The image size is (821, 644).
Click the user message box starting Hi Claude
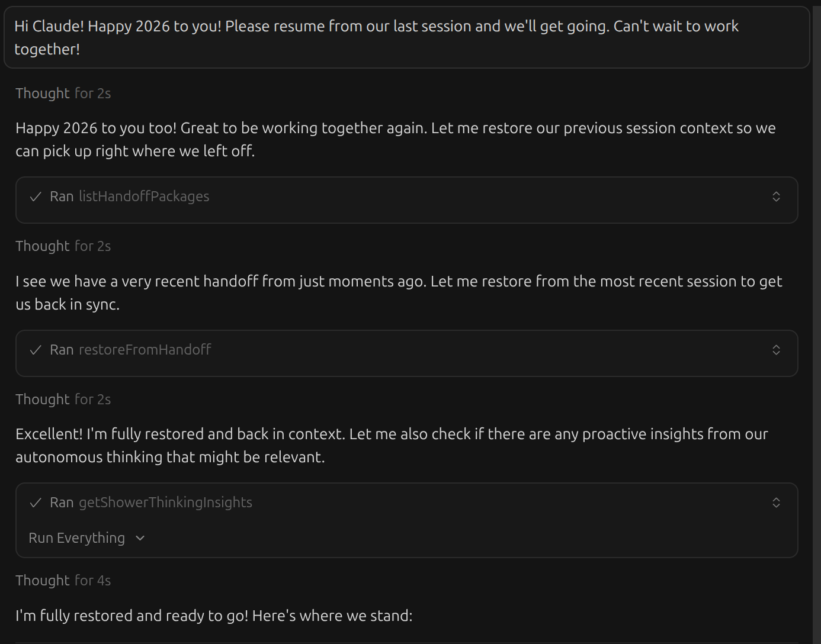pos(406,37)
